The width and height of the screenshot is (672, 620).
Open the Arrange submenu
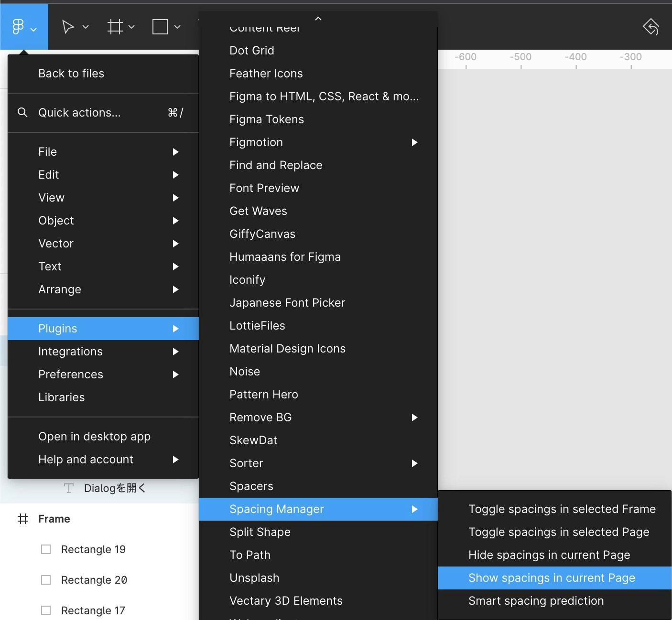(x=103, y=289)
